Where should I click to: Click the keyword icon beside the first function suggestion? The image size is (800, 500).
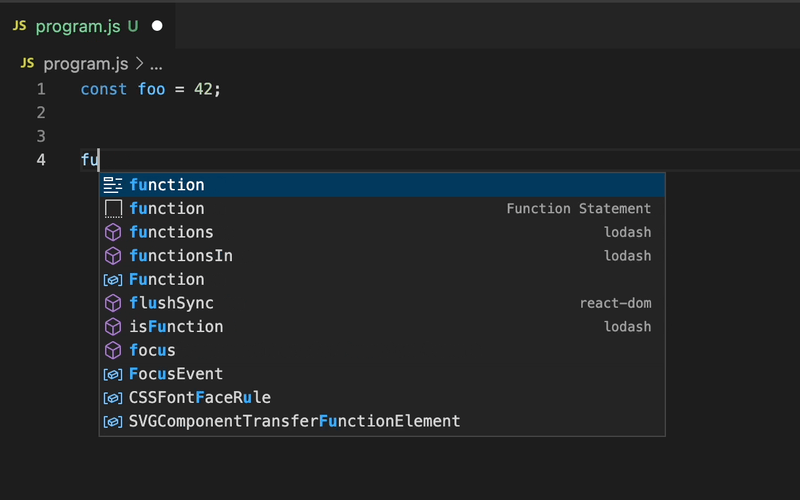pos(113,185)
